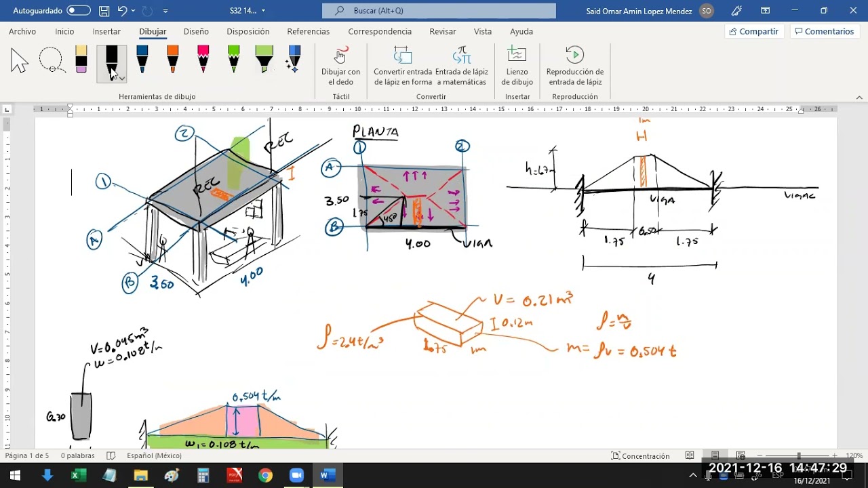Click the Buscar search box
Viewport: 868px width, 488px height.
(439, 11)
